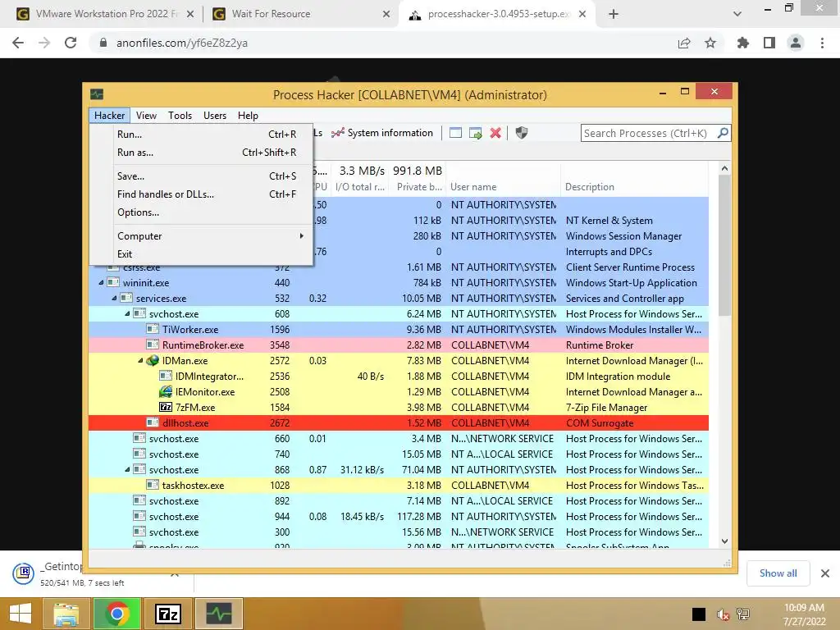
Task: Select the IDMIntegrator process row
Action: (x=399, y=376)
